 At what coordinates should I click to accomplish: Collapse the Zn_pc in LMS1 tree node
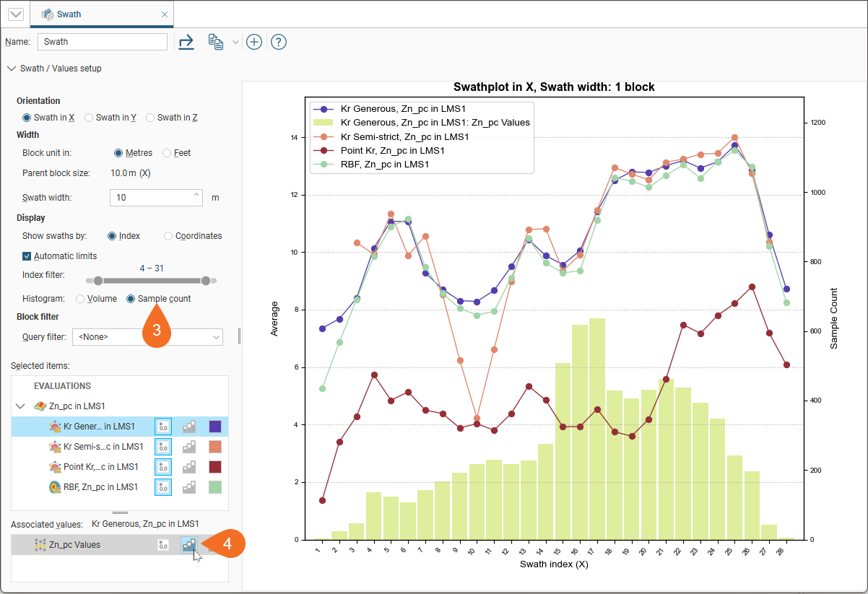[x=20, y=406]
